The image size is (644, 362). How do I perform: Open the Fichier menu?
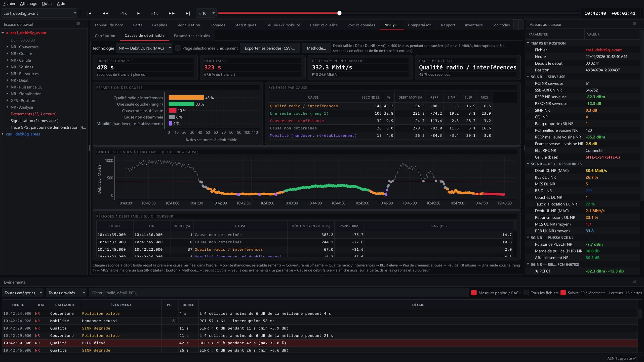9,4
